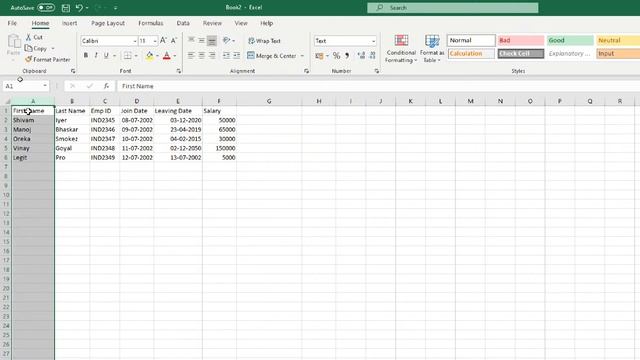Image resolution: width=640 pixels, height=360 pixels.
Task: Click the Paste clipboard icon
Action: tap(13, 42)
